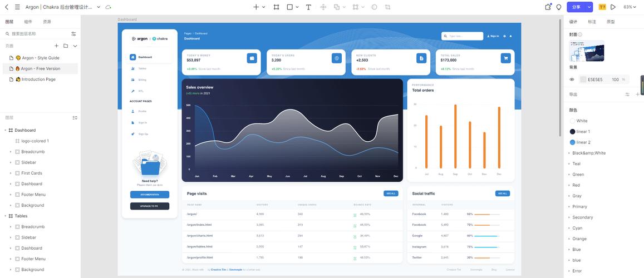
Task: Toggle background color visibility eye icon
Action: pos(572,80)
